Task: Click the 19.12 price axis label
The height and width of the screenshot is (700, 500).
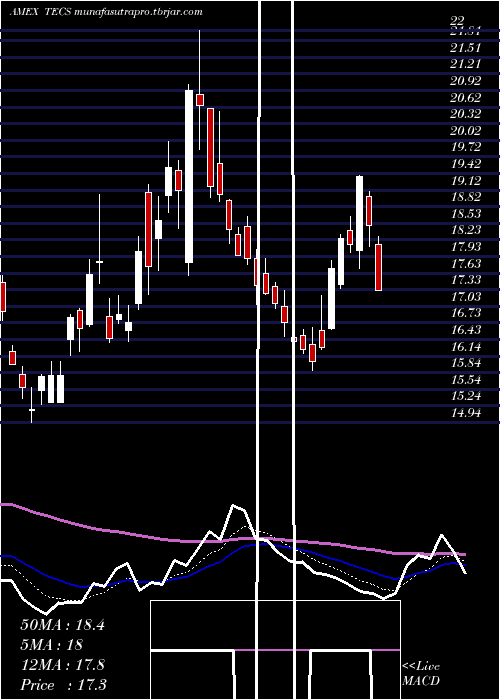Action: pyautogui.click(x=465, y=180)
